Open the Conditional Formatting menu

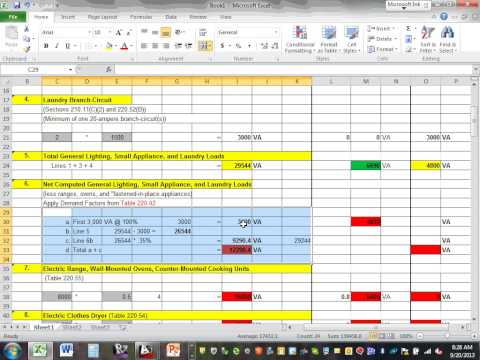(300, 39)
